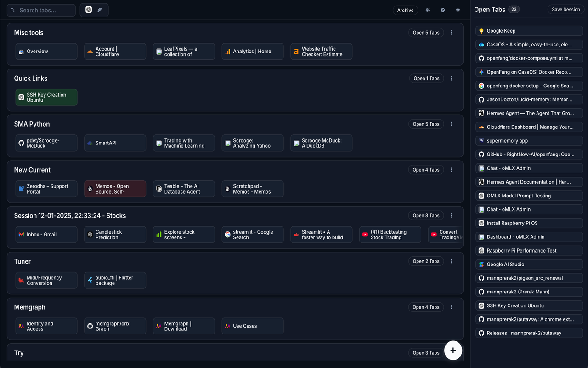
Task: Open the Analytics | Home saved tab
Action: point(253,52)
